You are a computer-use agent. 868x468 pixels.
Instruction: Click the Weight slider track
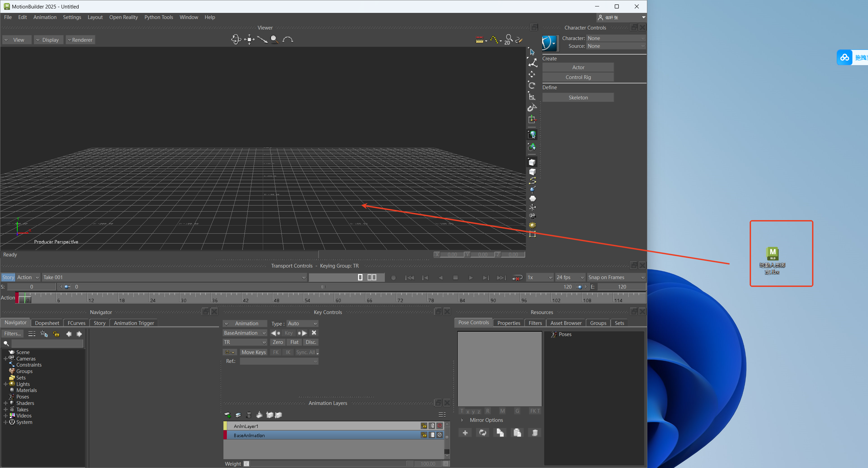click(328, 464)
